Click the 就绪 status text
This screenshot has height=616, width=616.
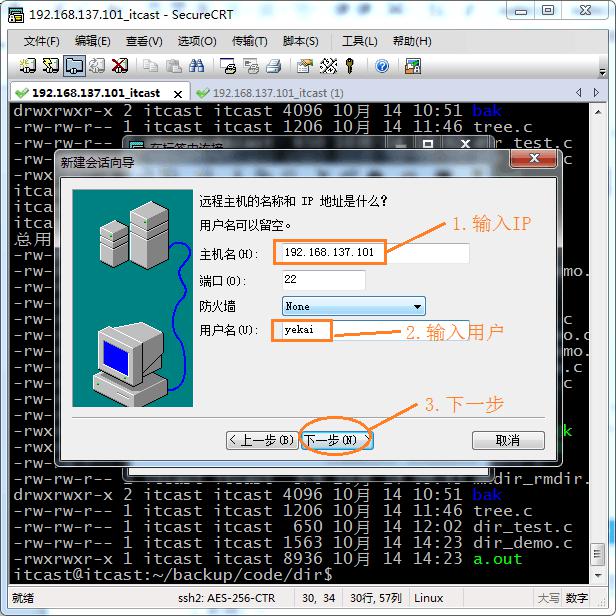tap(23, 598)
